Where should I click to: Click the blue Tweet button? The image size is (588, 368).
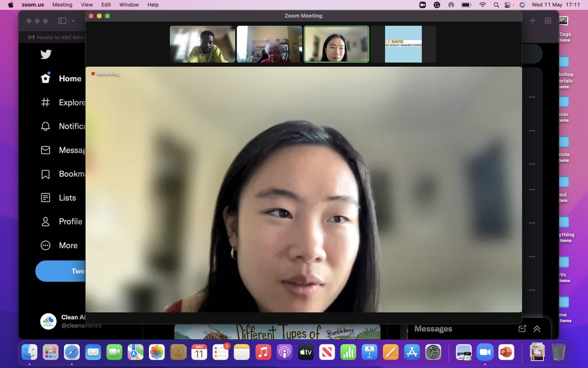[60, 271]
